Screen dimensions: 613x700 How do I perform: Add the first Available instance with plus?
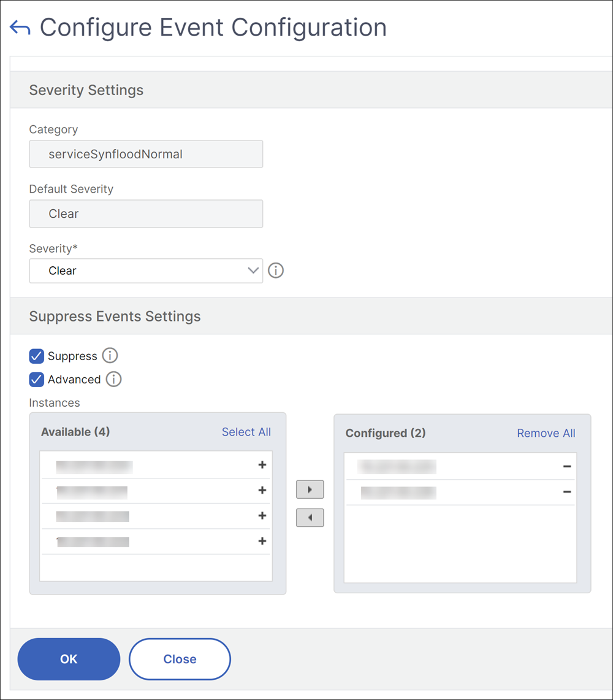coord(262,465)
